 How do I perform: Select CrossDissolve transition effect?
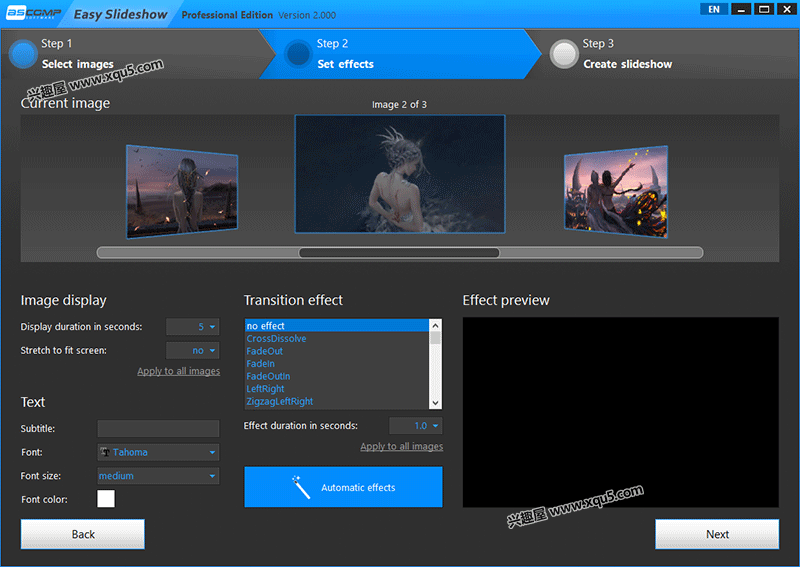coord(337,338)
